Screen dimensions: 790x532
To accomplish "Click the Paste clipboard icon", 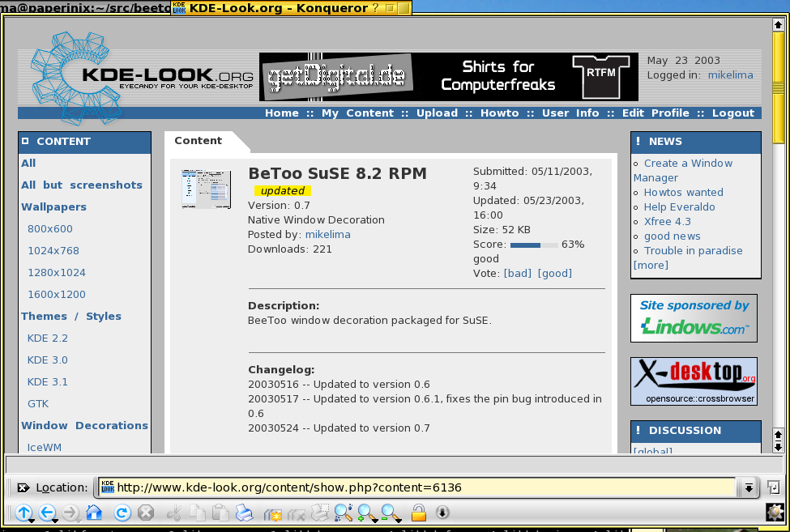I will [x=220, y=513].
